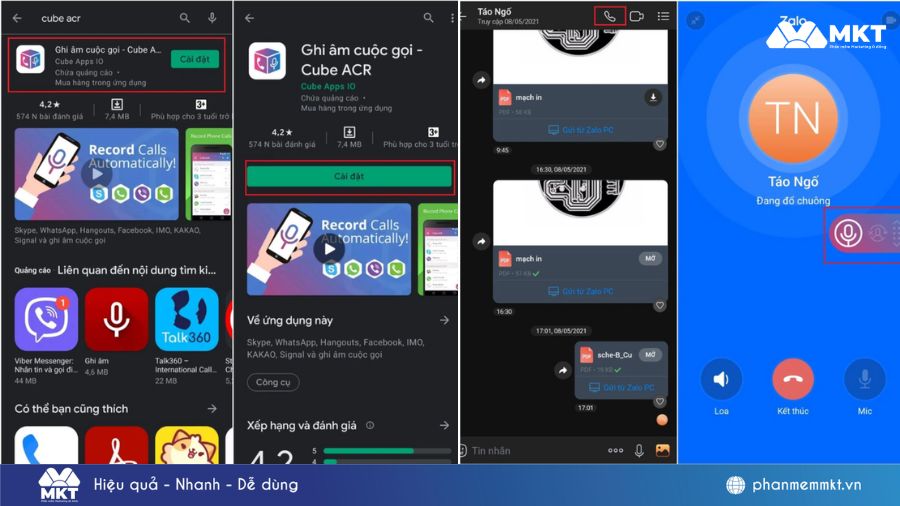Tap back arrow on Cube ACR detail page
900x506 pixels.
249,18
